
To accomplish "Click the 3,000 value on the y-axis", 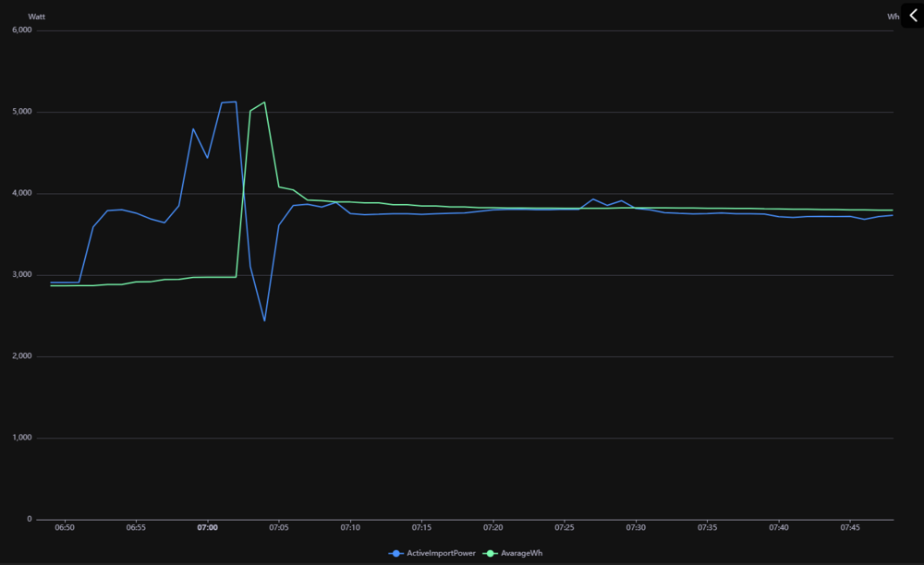I will pos(21,275).
